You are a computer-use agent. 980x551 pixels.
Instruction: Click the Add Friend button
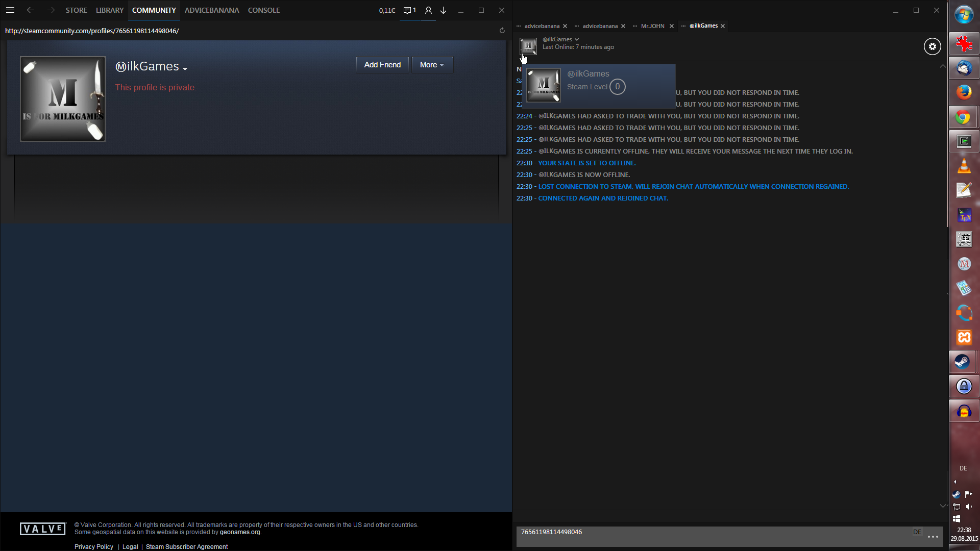point(382,65)
